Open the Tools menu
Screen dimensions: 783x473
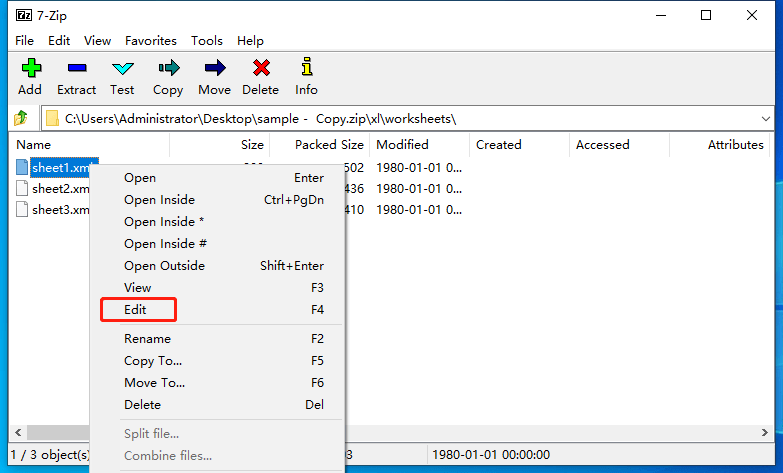point(207,40)
